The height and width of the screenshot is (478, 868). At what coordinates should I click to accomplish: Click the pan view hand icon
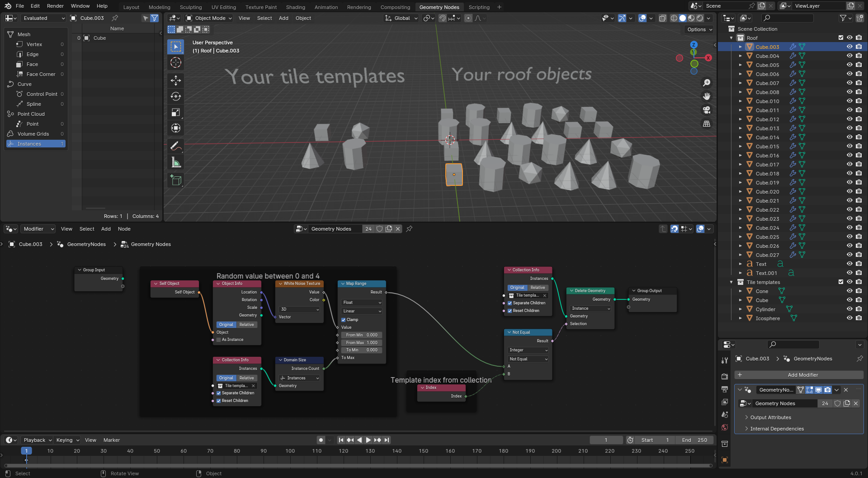(x=707, y=96)
